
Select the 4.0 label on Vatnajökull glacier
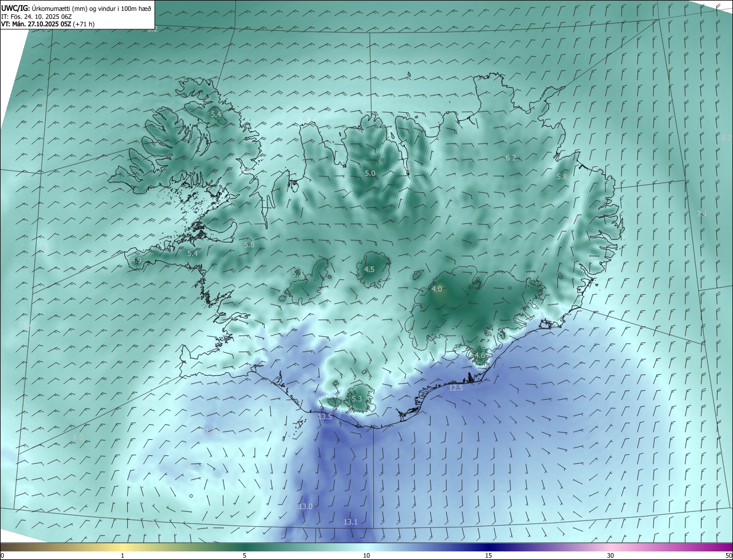click(x=437, y=289)
